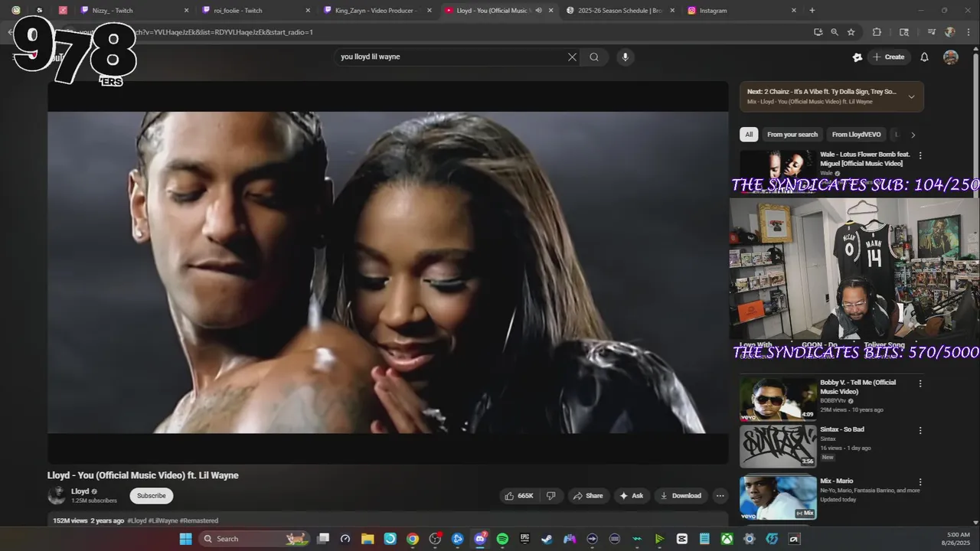Click the #LilWayne hashtag in description
980x551 pixels.
[163, 520]
